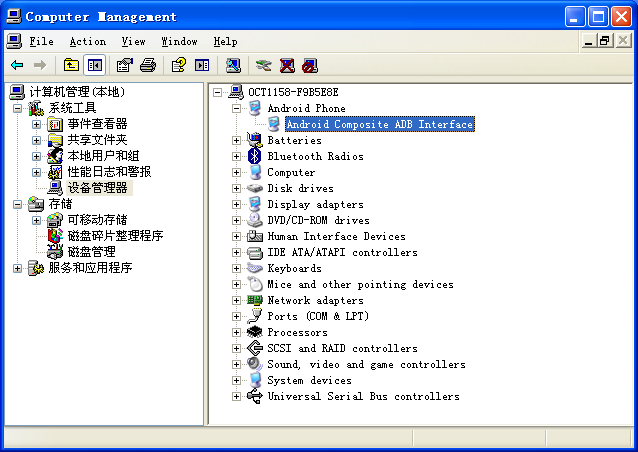Viewport: 638px width, 452px height.
Task: Open the Action menu
Action: click(x=87, y=41)
